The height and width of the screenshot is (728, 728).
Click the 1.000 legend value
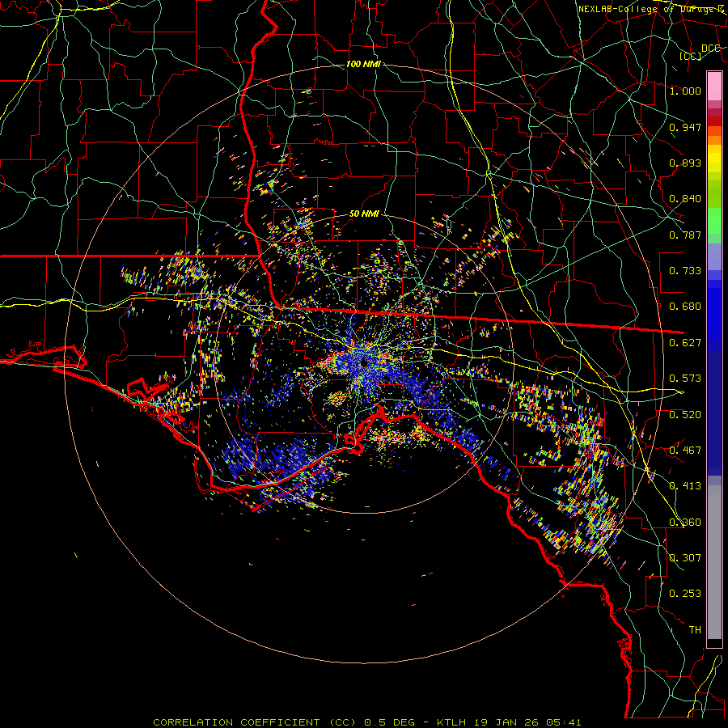[685, 91]
